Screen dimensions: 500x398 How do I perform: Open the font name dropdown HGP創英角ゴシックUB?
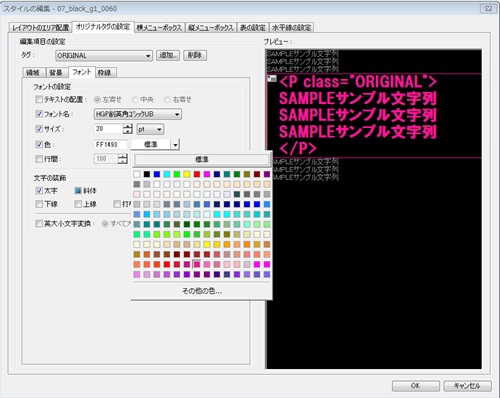(138, 114)
